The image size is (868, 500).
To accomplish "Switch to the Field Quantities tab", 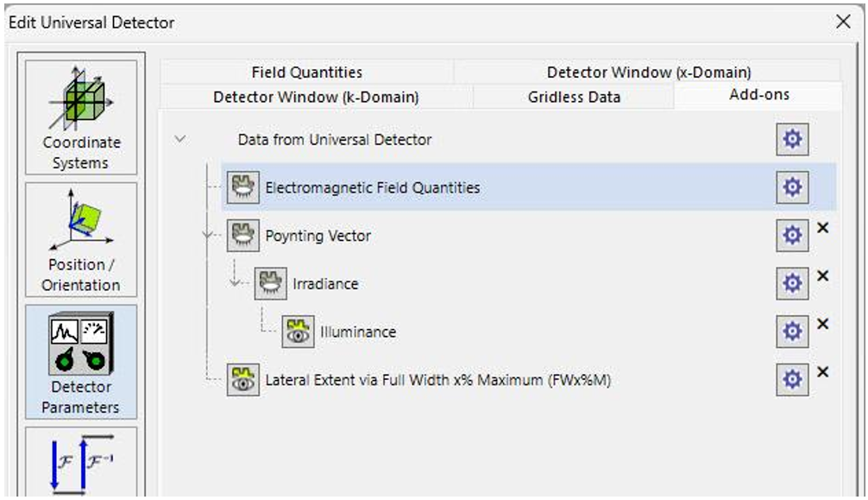I will point(307,72).
